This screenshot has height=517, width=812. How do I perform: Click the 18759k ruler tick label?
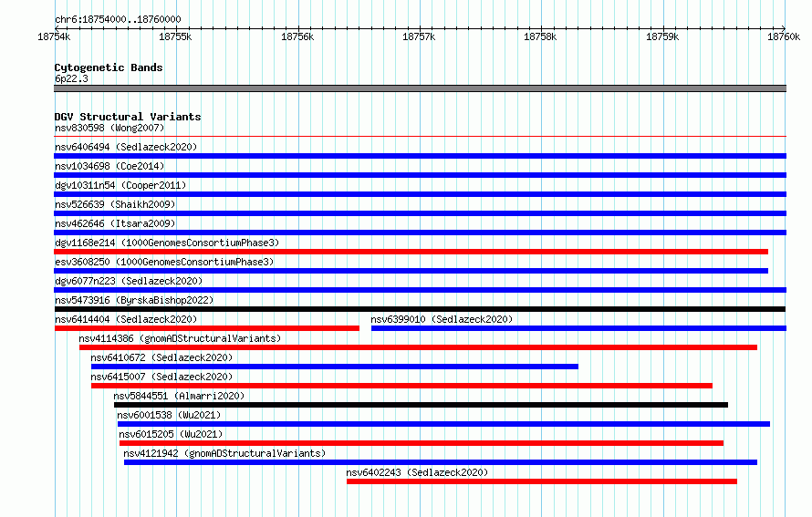click(662, 36)
